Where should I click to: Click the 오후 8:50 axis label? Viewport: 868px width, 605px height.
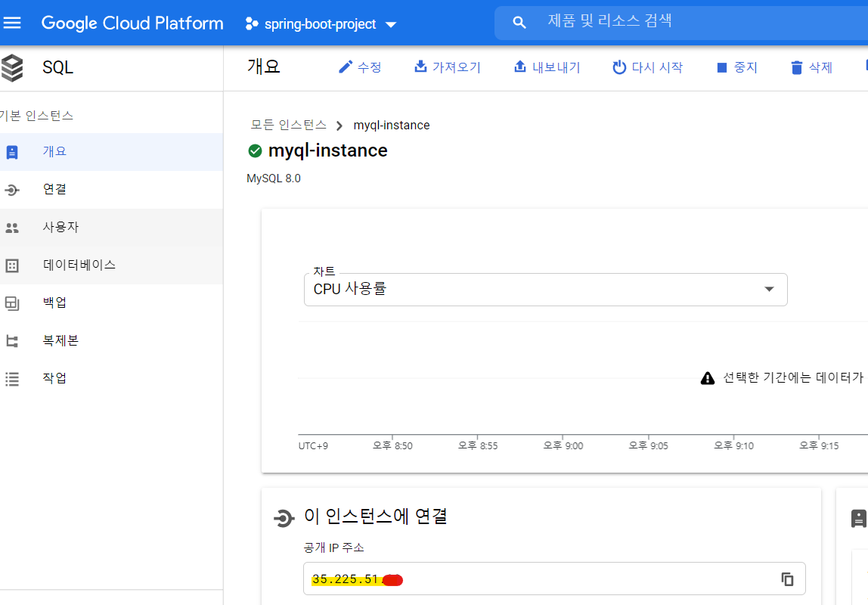(x=392, y=445)
